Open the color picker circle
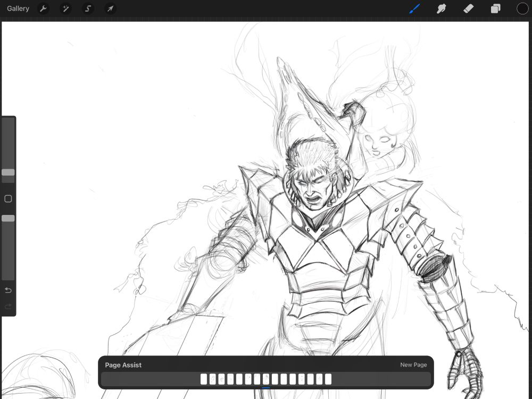 tap(522, 9)
